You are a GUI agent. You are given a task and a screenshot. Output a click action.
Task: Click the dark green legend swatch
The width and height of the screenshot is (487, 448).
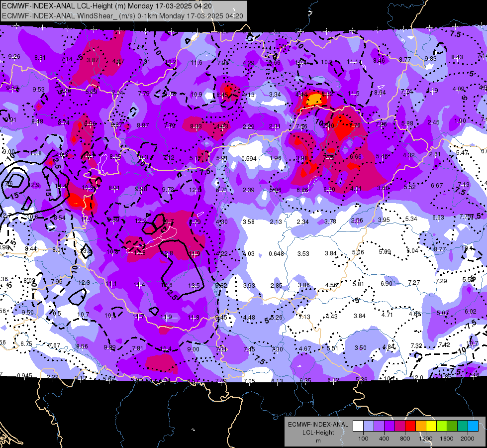pos(452,426)
